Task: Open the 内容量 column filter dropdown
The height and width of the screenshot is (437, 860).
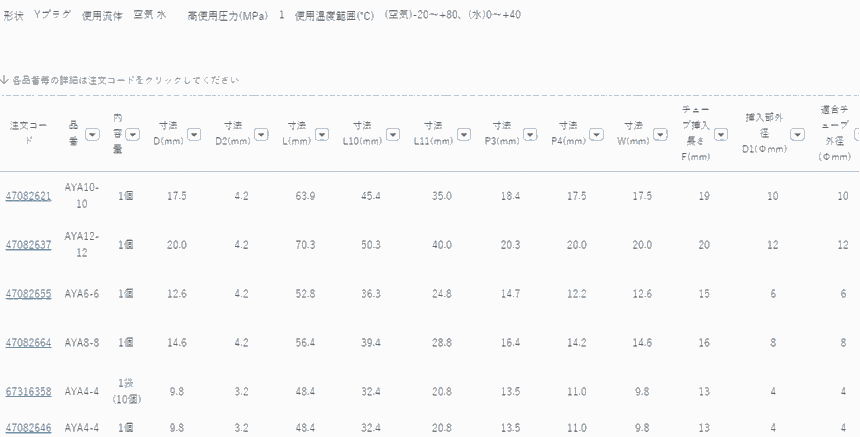Action: 132,134
